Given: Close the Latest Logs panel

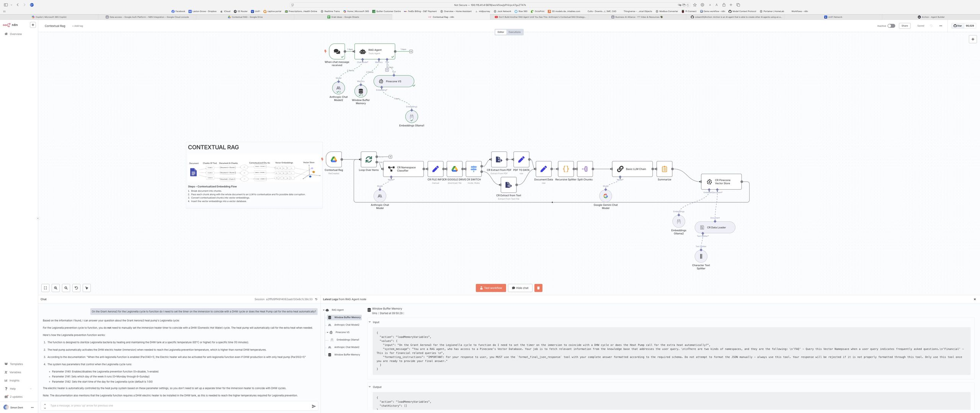Looking at the screenshot, I should [975, 299].
